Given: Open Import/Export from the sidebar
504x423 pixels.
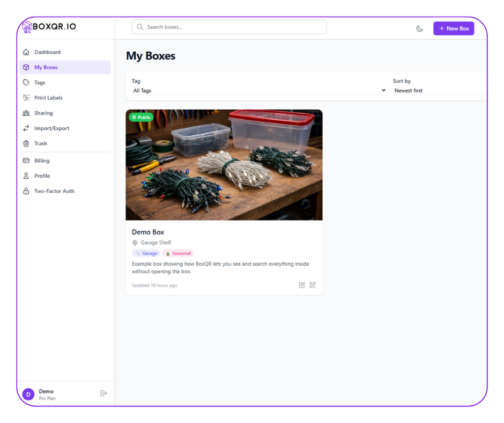Looking at the screenshot, I should [x=51, y=128].
